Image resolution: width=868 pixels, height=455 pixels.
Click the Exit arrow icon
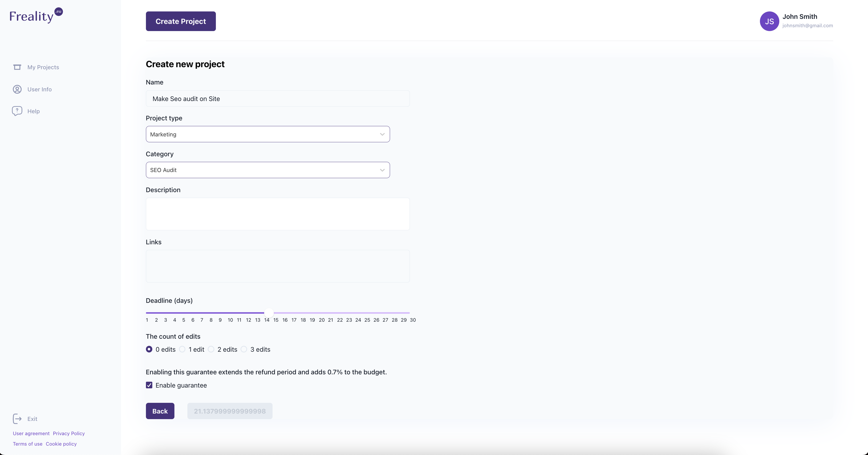[17, 419]
